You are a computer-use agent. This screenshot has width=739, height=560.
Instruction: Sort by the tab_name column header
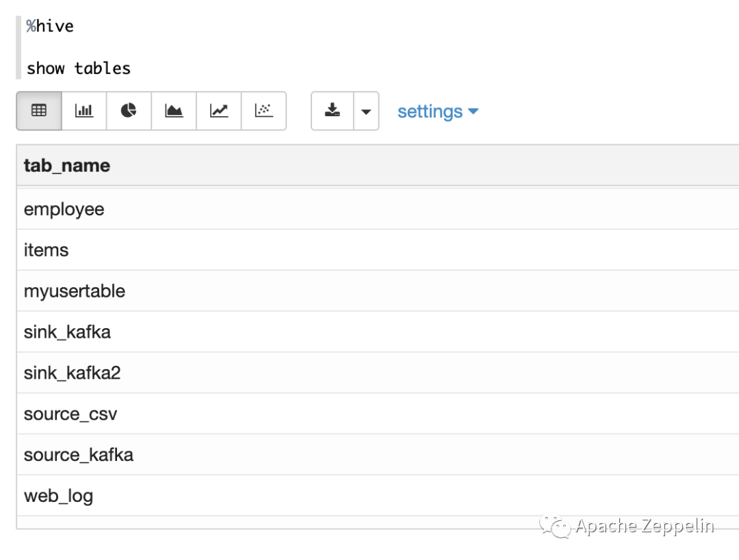tap(67, 165)
